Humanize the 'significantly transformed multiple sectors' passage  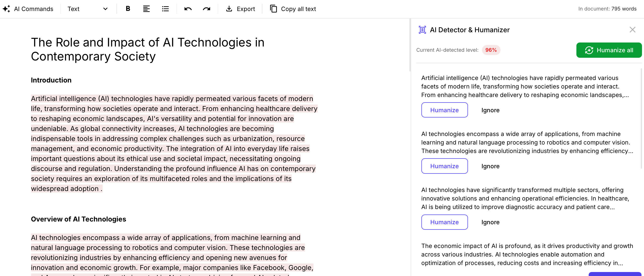(x=444, y=222)
